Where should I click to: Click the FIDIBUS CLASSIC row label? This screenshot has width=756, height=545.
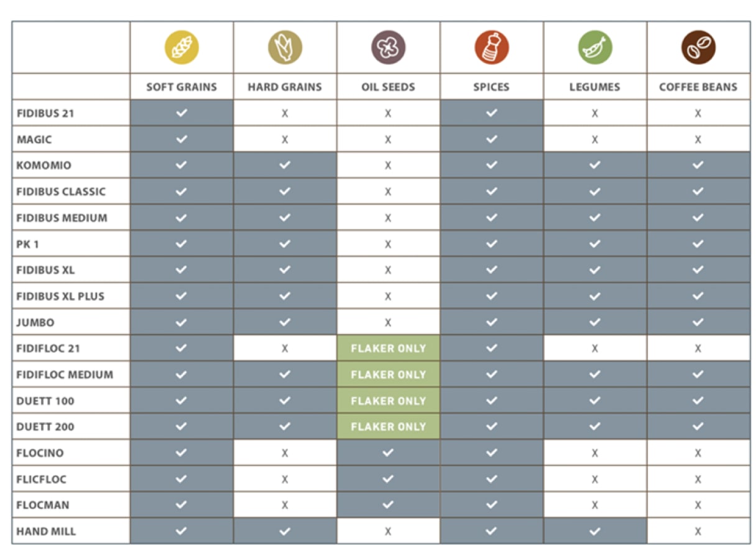pyautogui.click(x=61, y=192)
